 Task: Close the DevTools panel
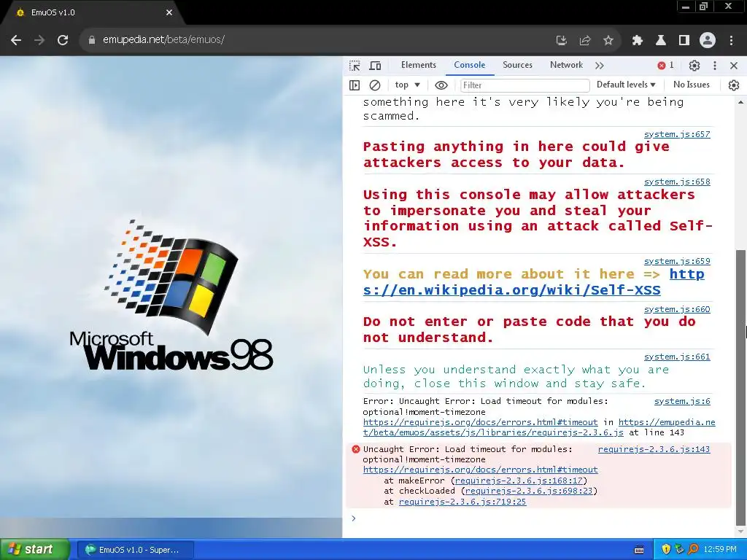point(734,66)
